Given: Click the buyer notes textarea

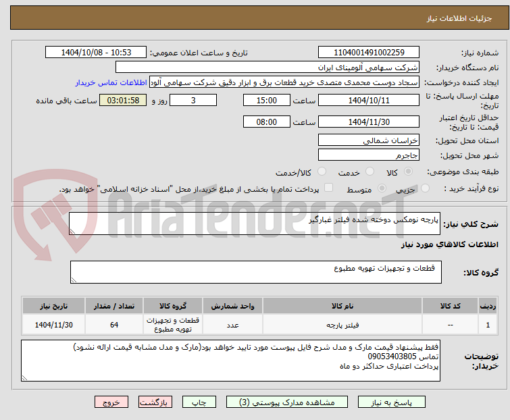Looking at the screenshot, I should click(230, 361).
